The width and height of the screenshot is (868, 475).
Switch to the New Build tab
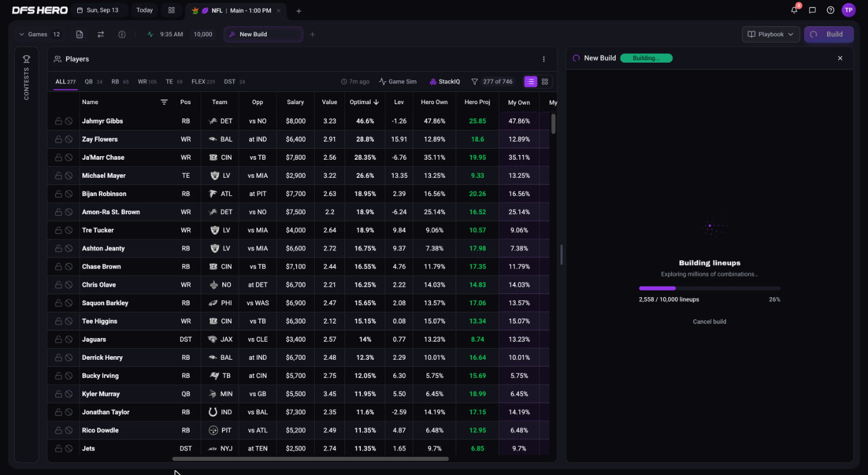(x=263, y=35)
